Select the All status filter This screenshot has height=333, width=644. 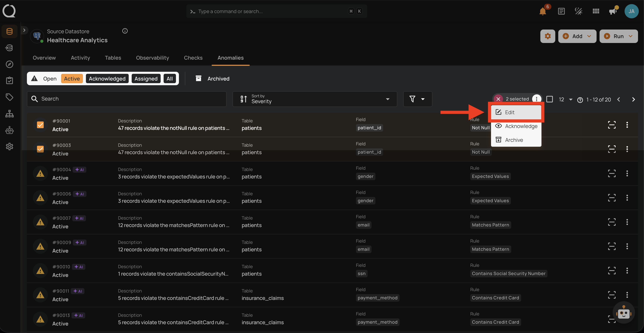(170, 78)
